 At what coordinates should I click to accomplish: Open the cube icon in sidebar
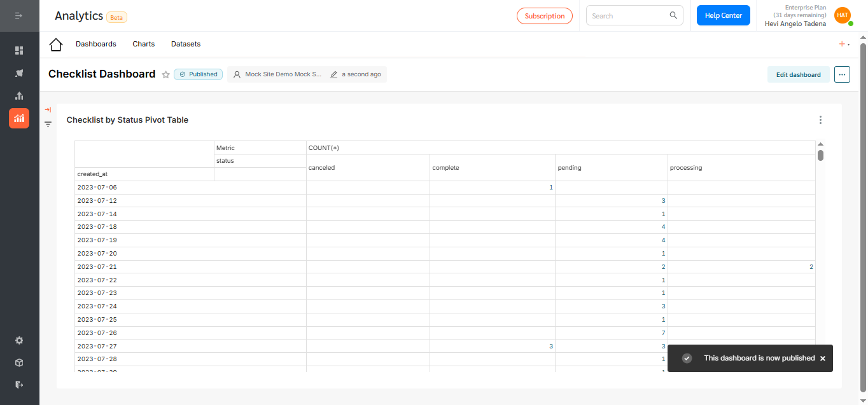coord(19,362)
